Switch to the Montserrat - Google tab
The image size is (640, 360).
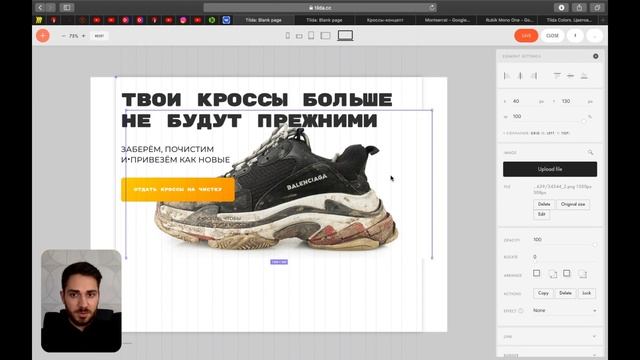447,20
